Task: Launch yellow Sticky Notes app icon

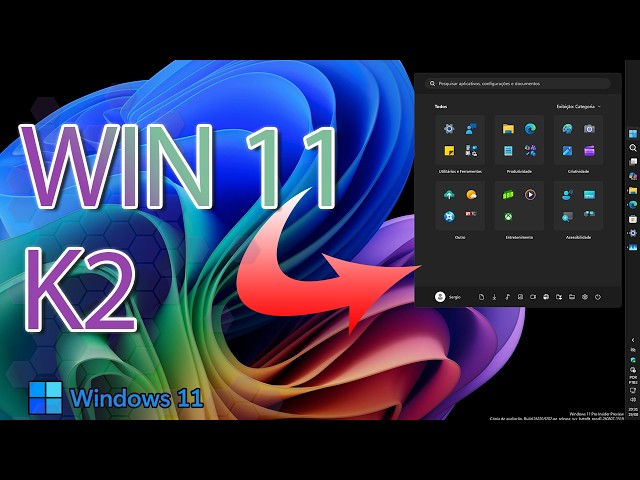Action: tap(449, 151)
